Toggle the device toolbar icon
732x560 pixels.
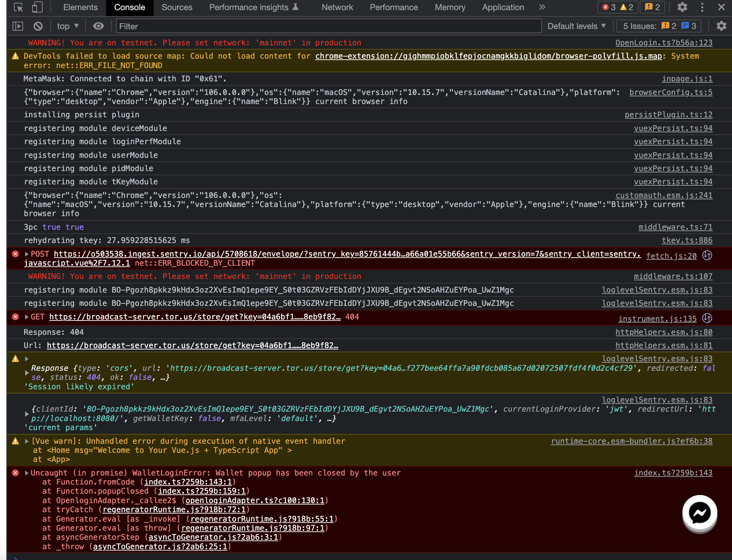pyautogui.click(x=37, y=7)
